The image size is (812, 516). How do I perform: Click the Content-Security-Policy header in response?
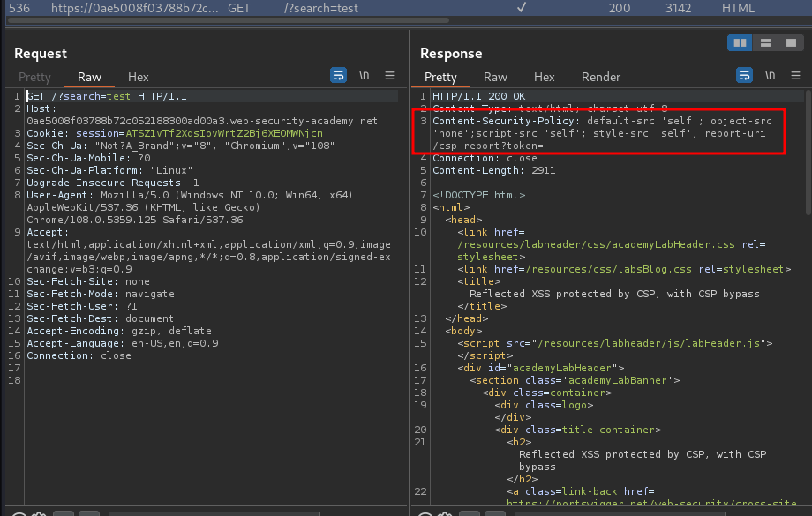pos(602,133)
